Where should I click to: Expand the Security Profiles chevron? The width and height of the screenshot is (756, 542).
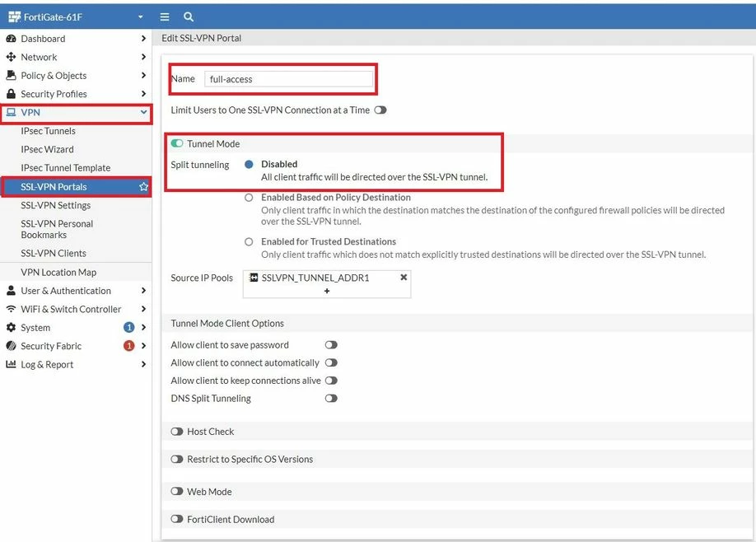click(143, 94)
